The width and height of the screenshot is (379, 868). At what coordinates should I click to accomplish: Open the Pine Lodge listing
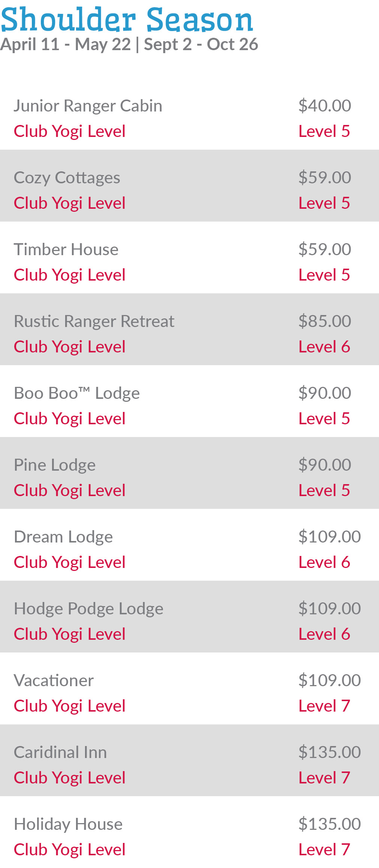(x=55, y=465)
